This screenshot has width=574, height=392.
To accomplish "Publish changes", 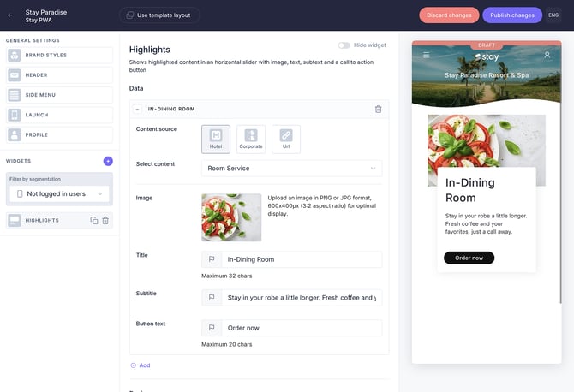I will tap(512, 15).
